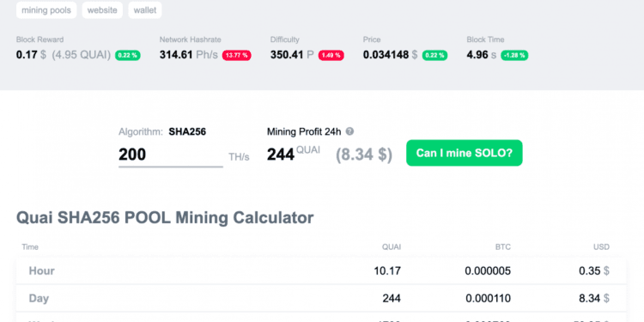Open the wallet link
The height and width of the screenshot is (322, 644).
tap(145, 10)
